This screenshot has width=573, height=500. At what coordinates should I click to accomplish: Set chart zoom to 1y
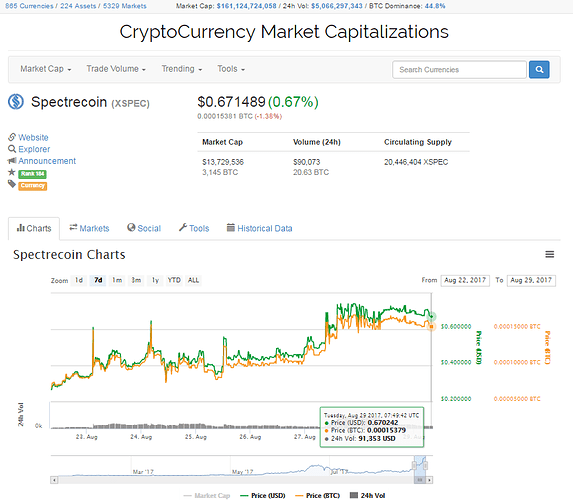click(x=155, y=280)
